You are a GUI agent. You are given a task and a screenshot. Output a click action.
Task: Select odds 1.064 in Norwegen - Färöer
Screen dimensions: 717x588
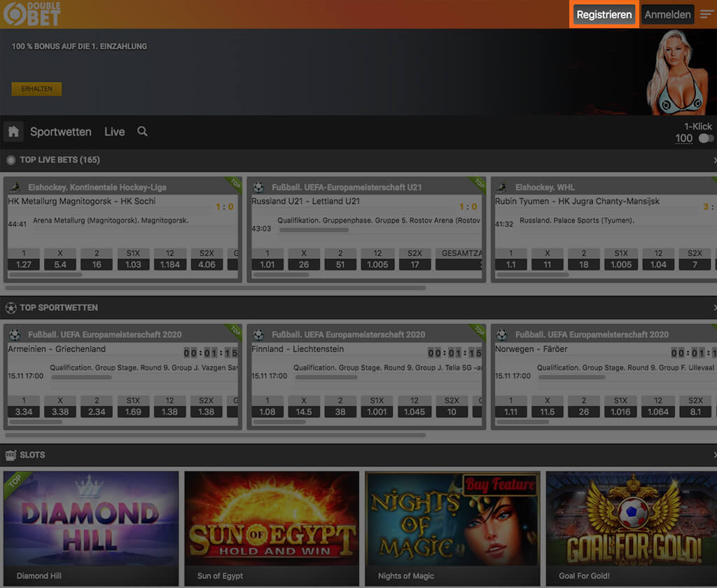(658, 412)
